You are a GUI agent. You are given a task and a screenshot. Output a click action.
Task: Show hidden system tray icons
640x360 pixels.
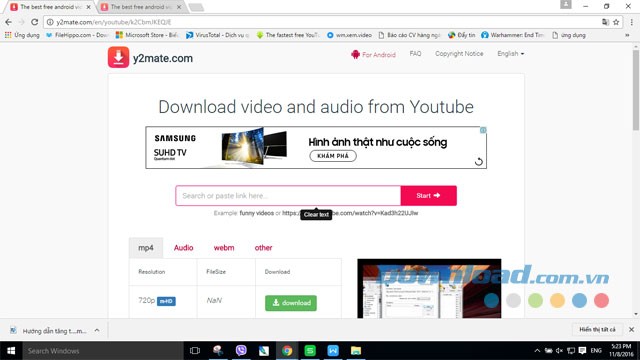537,351
